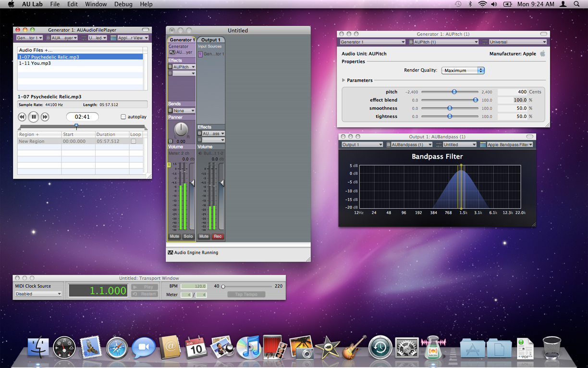This screenshot has height=368, width=588.
Task: Open the AU Lab application menu
Action: coord(32,4)
